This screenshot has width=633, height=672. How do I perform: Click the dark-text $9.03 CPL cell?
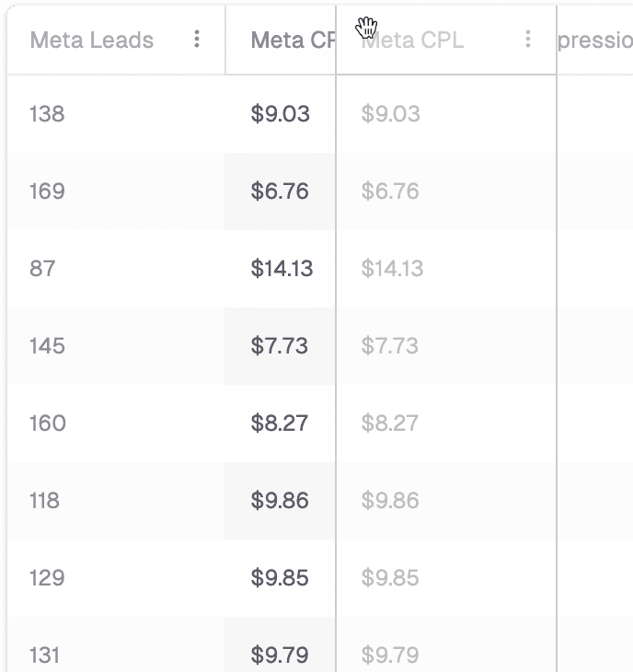280,114
